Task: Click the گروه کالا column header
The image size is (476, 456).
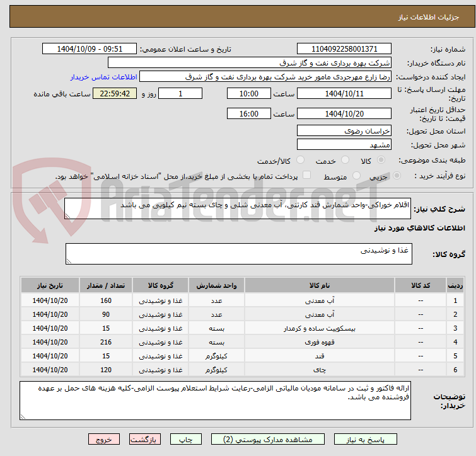Action: tap(161, 285)
